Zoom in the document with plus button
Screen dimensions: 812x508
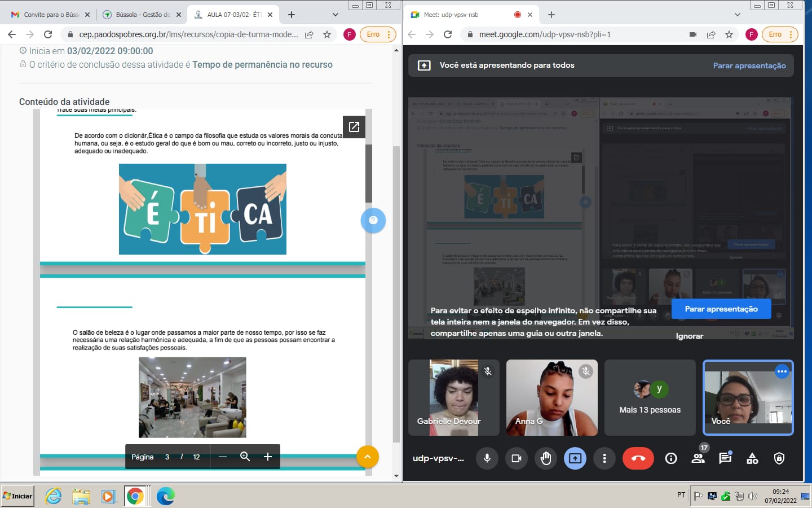coord(268,457)
